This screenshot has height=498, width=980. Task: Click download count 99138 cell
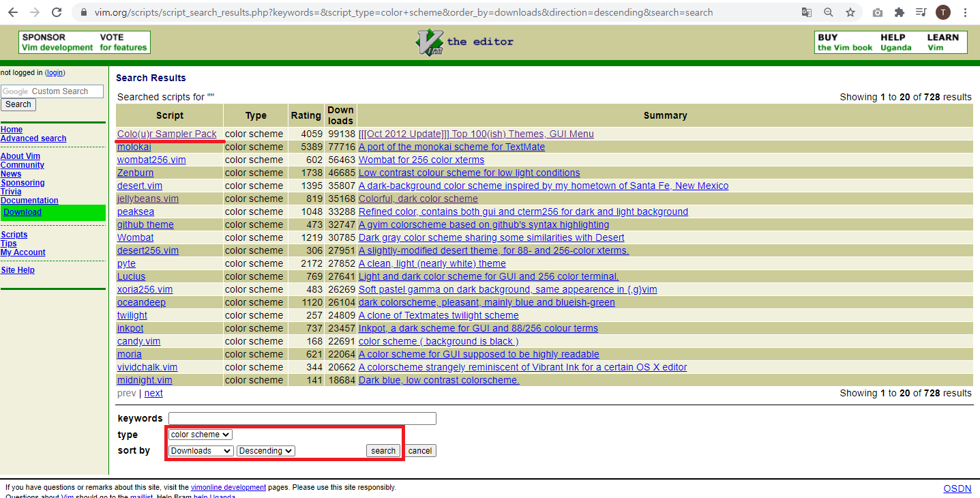(x=342, y=134)
